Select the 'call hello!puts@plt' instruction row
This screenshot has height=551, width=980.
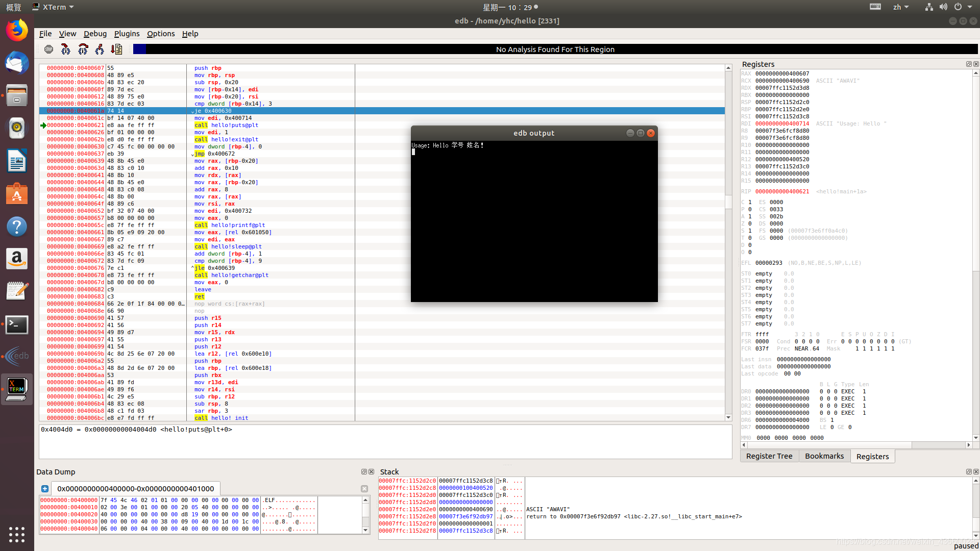click(x=382, y=125)
